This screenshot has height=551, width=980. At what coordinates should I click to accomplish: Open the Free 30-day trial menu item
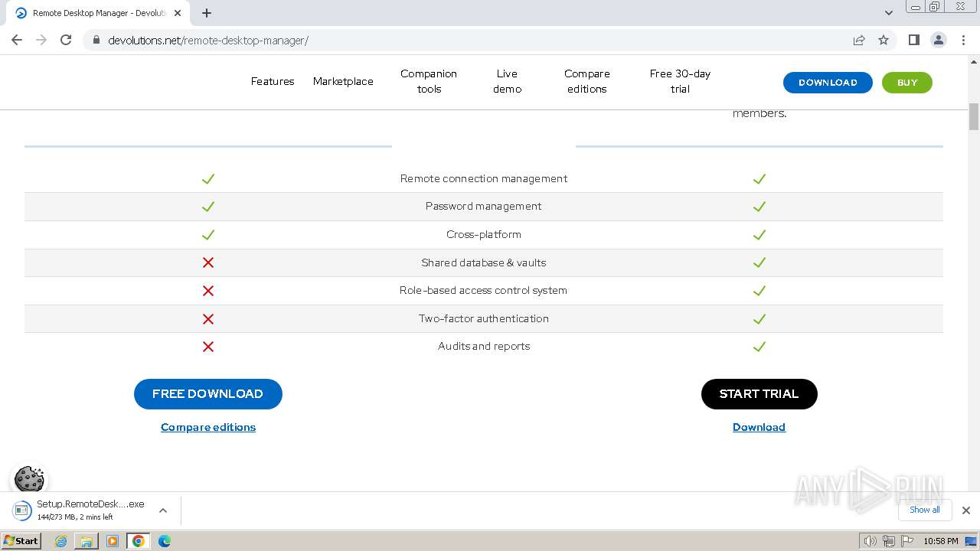click(x=680, y=81)
